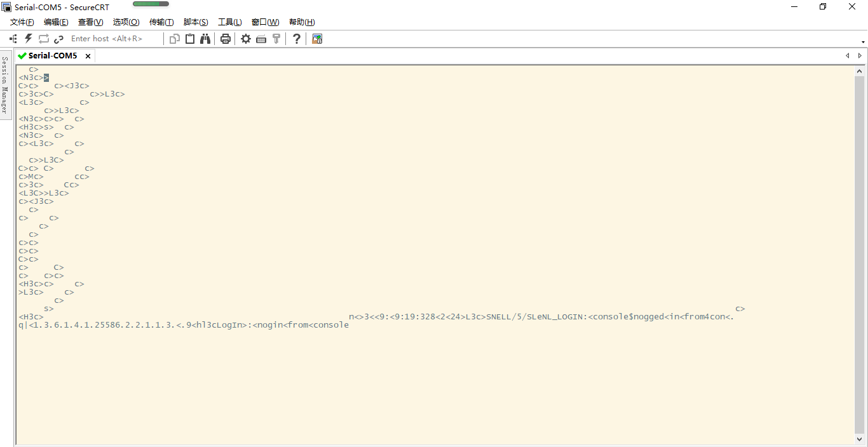Click the Quick Connect lightning icon

click(x=28, y=39)
